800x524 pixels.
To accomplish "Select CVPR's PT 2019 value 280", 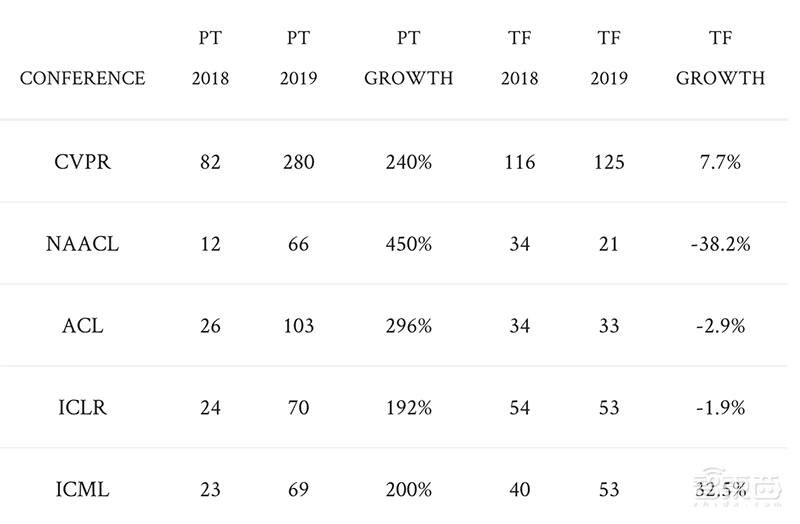I will click(x=297, y=162).
